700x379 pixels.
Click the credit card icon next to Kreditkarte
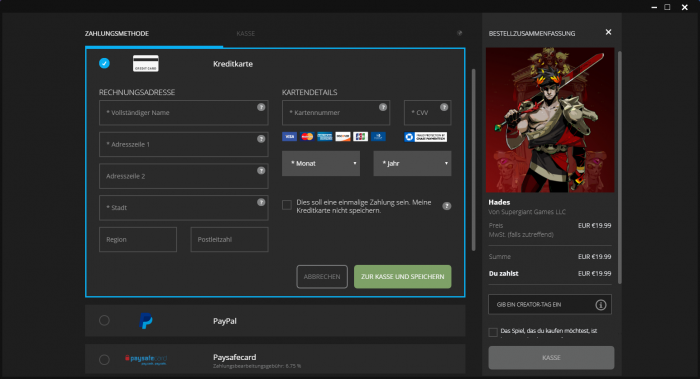pyautogui.click(x=146, y=63)
